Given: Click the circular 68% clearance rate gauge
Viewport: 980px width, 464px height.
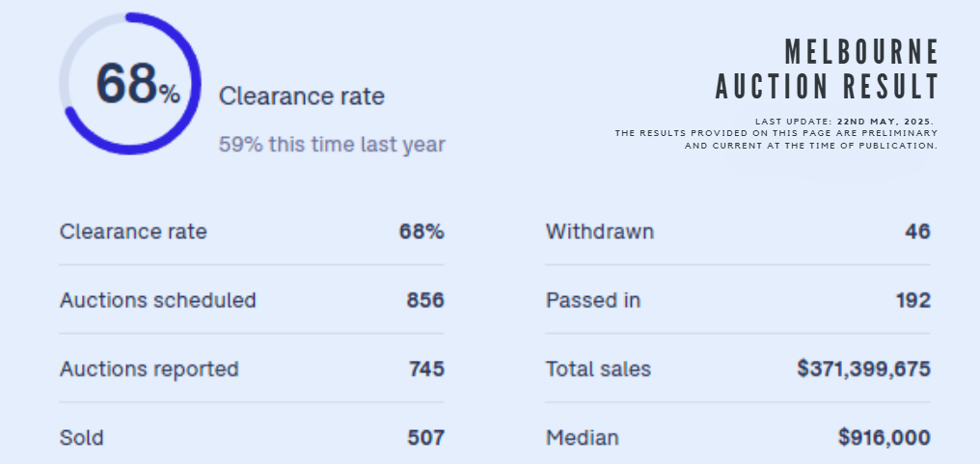Looking at the screenshot, I should point(129,83).
